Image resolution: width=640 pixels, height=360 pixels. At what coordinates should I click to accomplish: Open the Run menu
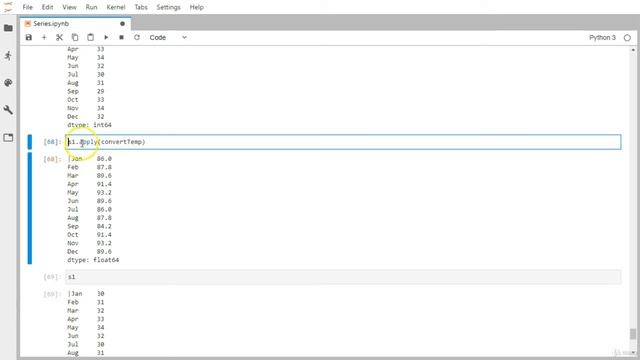pyautogui.click(x=91, y=7)
